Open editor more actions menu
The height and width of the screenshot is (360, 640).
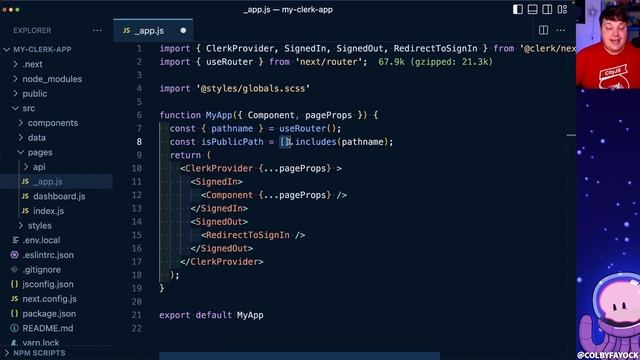[x=560, y=30]
